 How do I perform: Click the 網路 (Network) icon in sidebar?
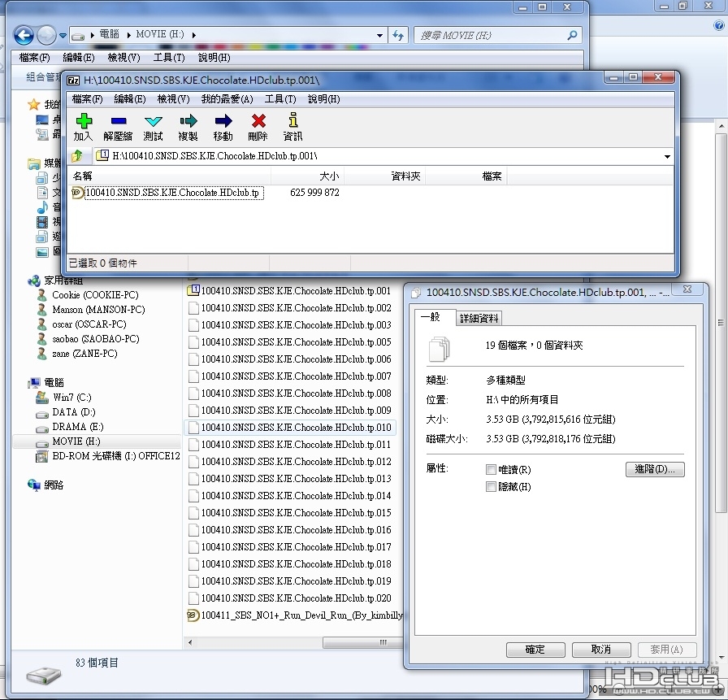34,485
